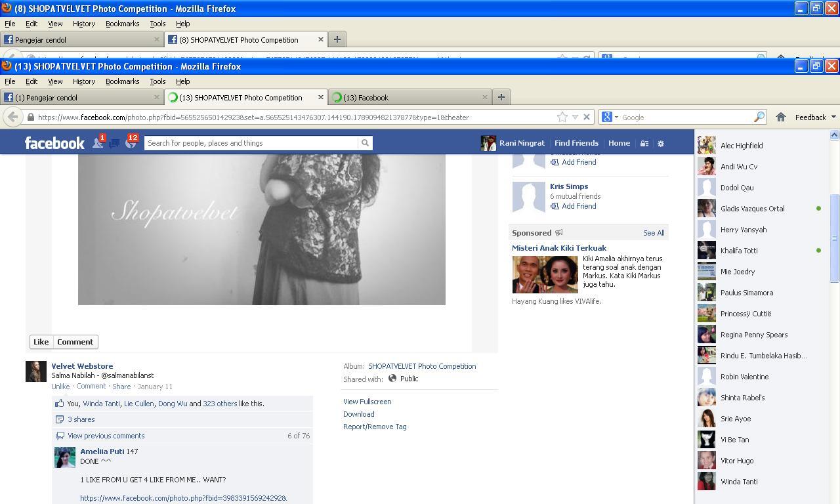This screenshot has height=504, width=840.
Task: Open the File menu
Action: click(x=10, y=81)
